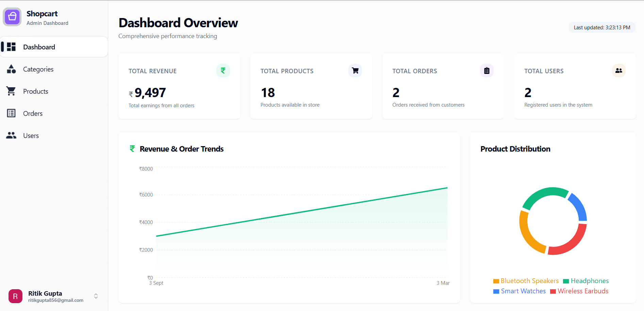Click the clipboard icon on Total Orders card
This screenshot has width=644, height=311.
tap(486, 71)
